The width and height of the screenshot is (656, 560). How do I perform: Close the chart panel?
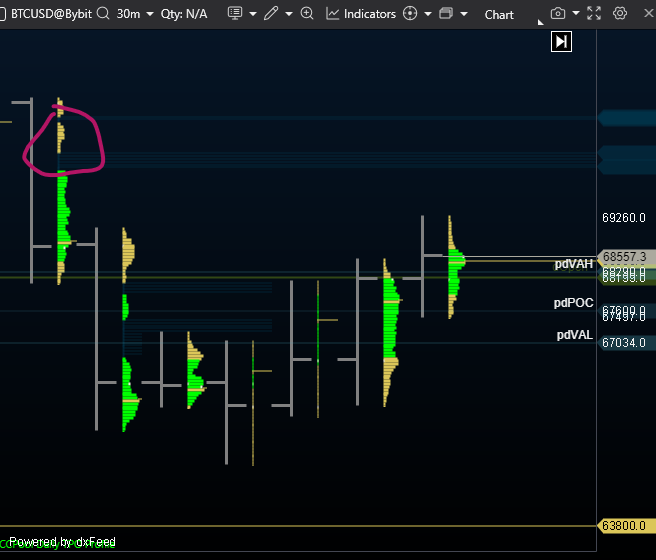point(649,13)
